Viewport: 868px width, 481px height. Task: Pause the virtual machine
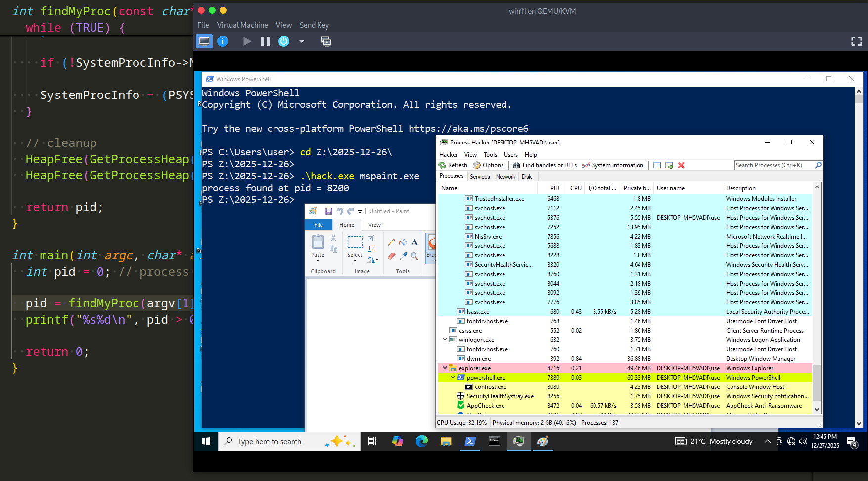click(x=266, y=41)
